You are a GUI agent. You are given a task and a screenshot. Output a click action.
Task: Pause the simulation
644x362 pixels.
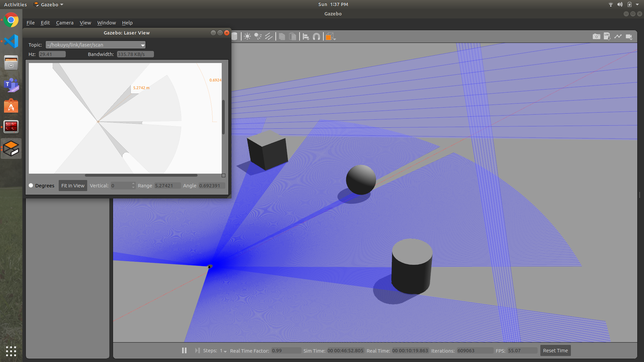pos(184,350)
